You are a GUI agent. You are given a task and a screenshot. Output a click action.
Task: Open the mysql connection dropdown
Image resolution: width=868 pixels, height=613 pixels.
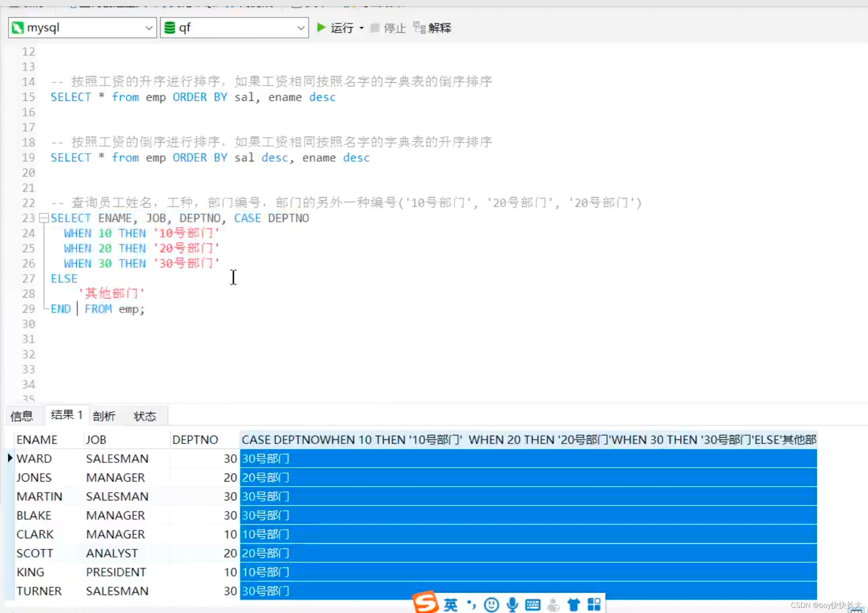(x=149, y=27)
